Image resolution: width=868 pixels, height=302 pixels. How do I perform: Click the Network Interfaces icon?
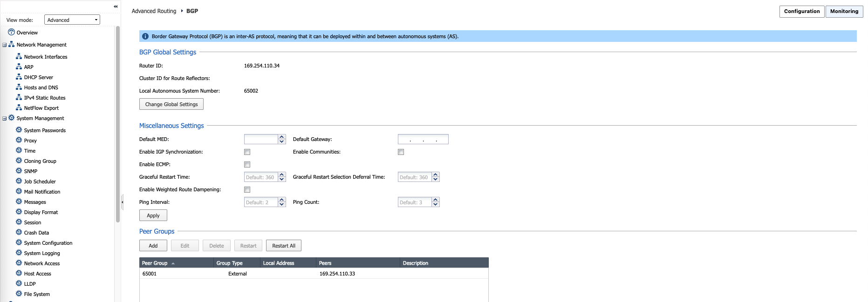click(19, 56)
